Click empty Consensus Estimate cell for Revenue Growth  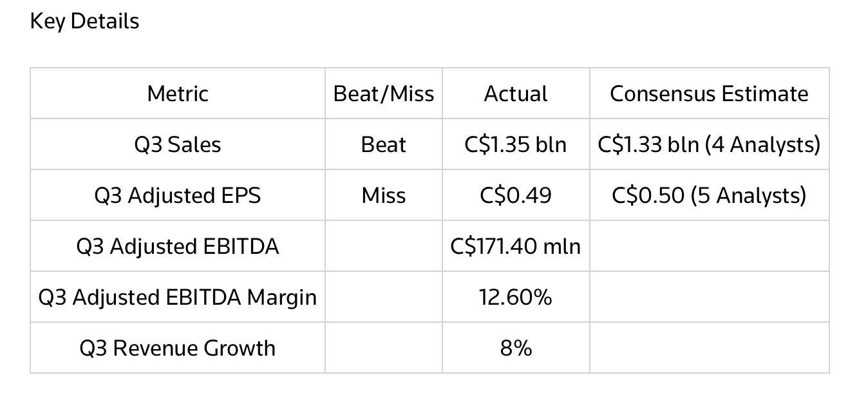coord(709,348)
